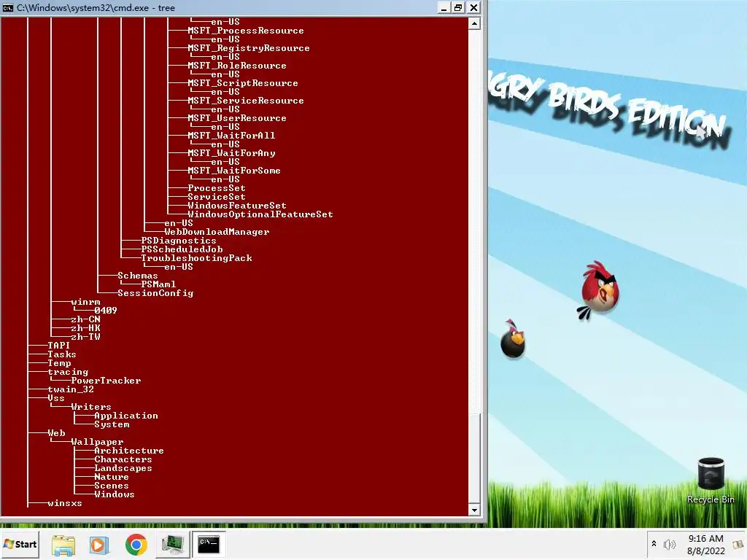
Task: Click the MSFT_ScriptResource line
Action: 242,83
